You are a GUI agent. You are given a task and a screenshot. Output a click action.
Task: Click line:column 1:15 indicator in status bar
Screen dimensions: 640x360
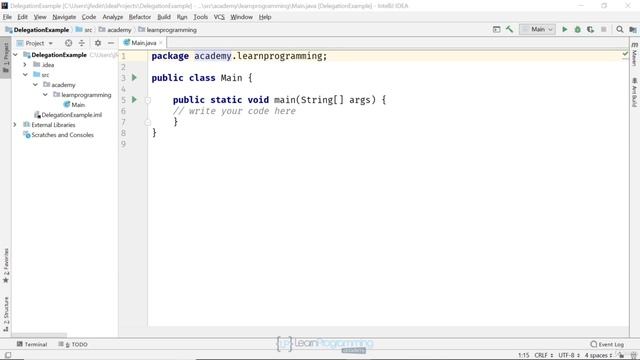(x=523, y=355)
